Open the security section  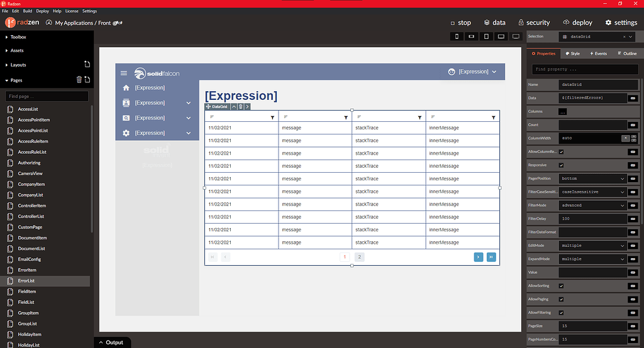[x=534, y=23]
